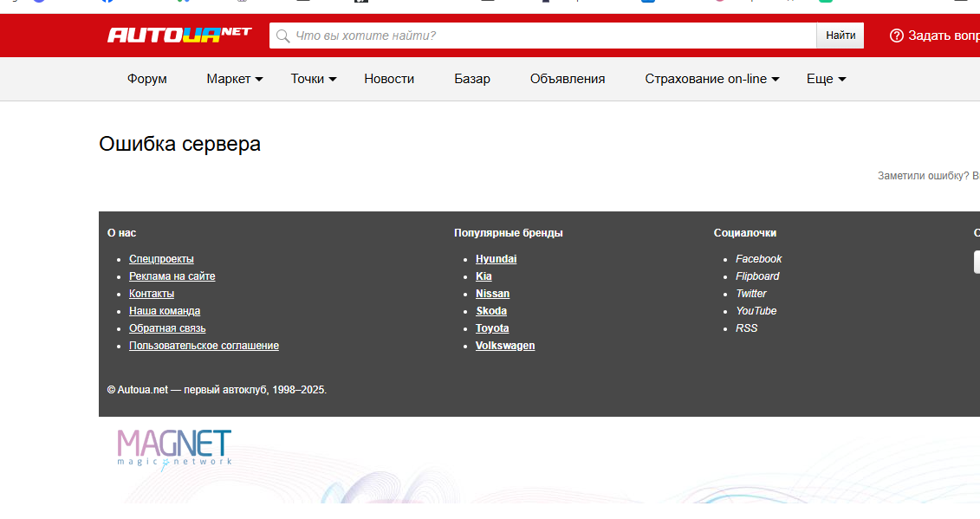Open the Facebook social link
The width and height of the screenshot is (980, 519).
point(758,259)
